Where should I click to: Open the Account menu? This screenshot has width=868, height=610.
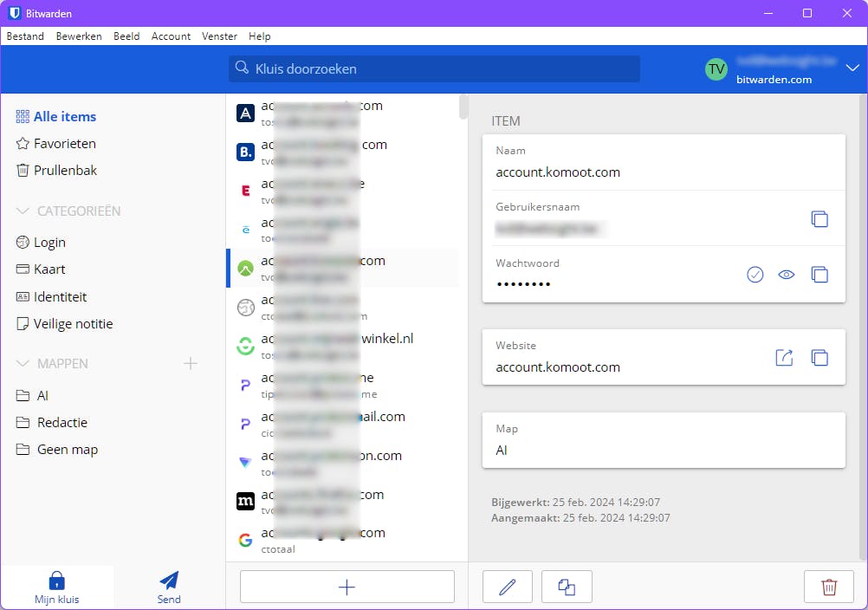(171, 36)
